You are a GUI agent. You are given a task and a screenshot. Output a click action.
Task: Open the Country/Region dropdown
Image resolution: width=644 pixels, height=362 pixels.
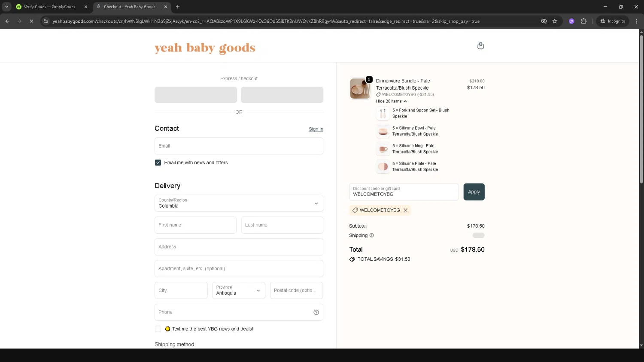point(239,203)
